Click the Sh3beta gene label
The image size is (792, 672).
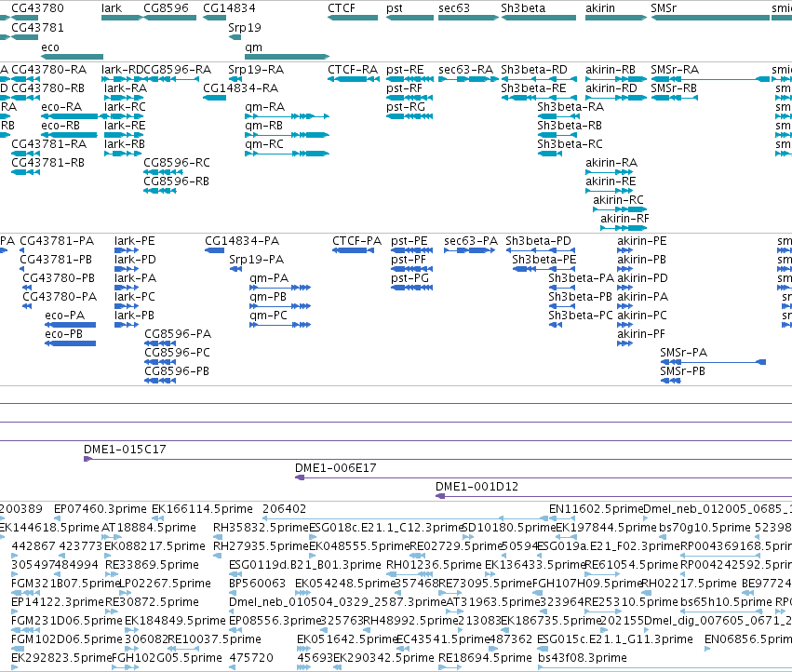coord(523,8)
